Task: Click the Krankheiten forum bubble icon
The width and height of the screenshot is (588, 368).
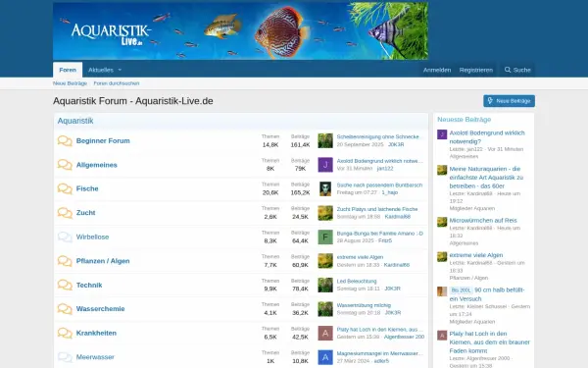Action: 65,333
